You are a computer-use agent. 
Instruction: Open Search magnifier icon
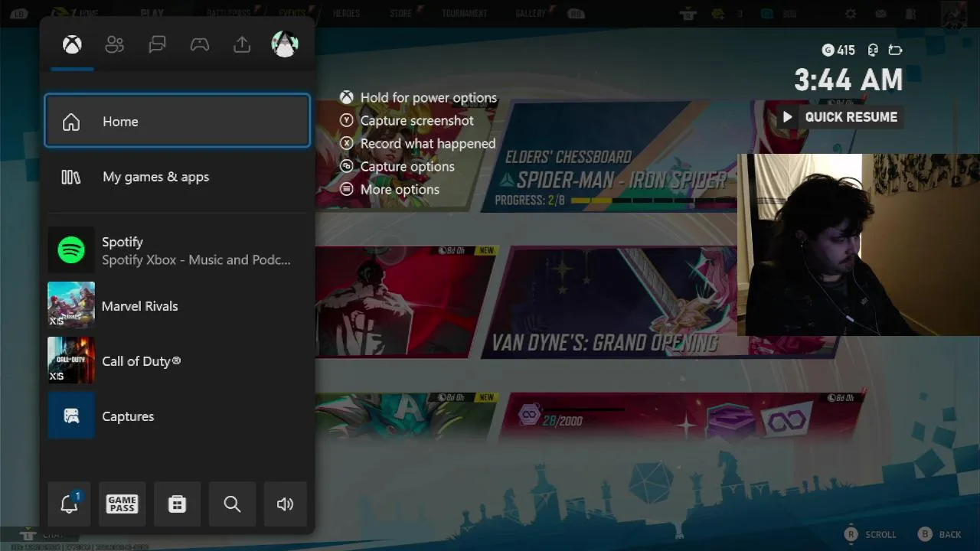(232, 504)
